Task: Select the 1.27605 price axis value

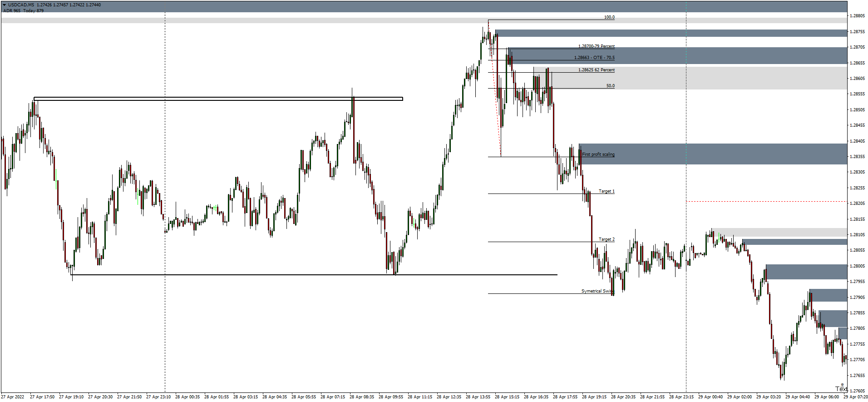Action: coord(858,391)
